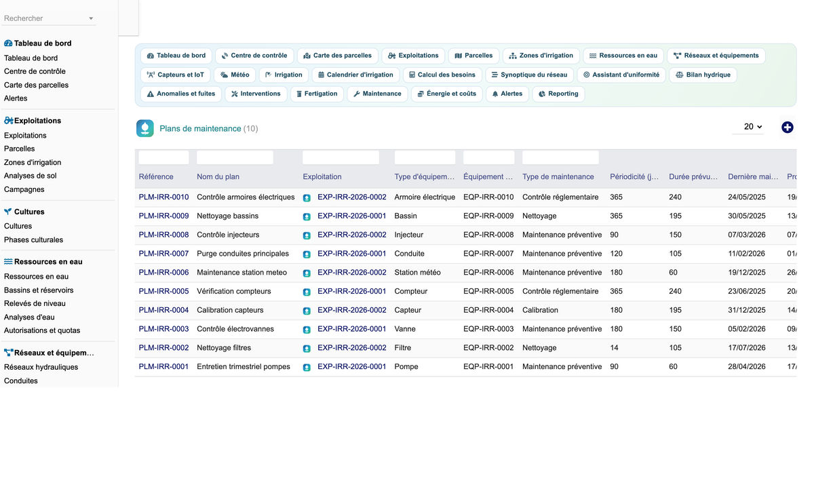The height and width of the screenshot is (504, 814).
Task: Click exploitation icon in PLM-IRR-0006 row
Action: pyautogui.click(x=307, y=273)
